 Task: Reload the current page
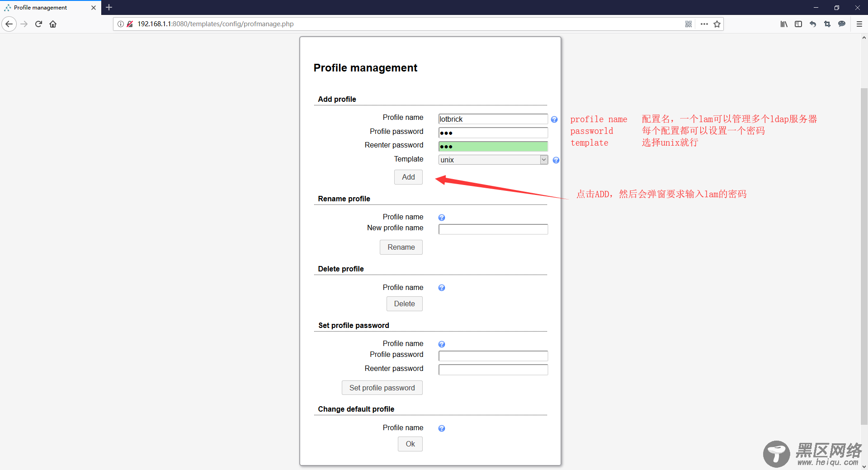pyautogui.click(x=38, y=24)
